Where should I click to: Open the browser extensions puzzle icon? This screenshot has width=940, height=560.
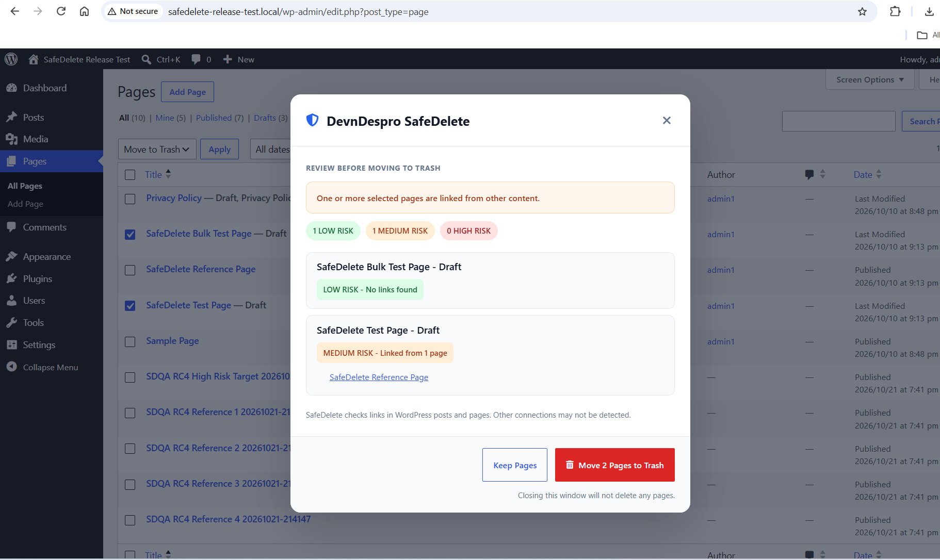coord(895,11)
